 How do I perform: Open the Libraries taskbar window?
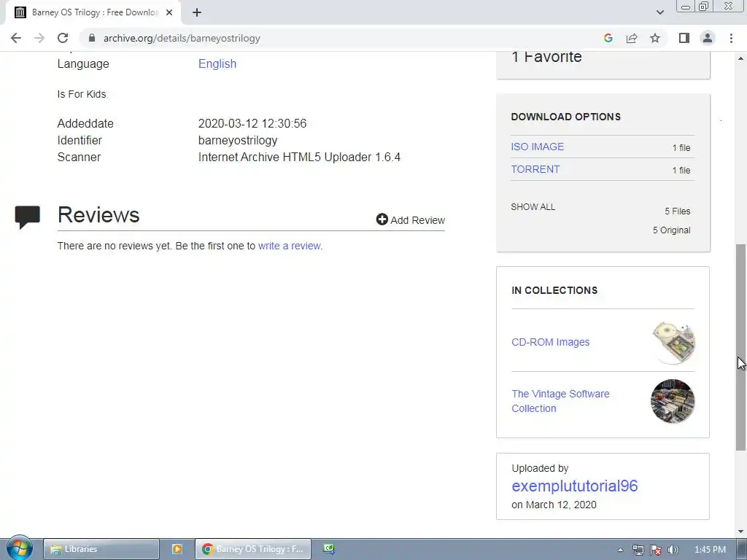(101, 549)
